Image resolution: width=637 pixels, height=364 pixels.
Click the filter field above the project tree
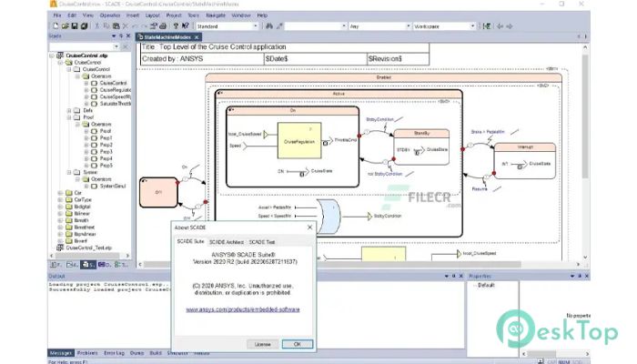click(81, 46)
